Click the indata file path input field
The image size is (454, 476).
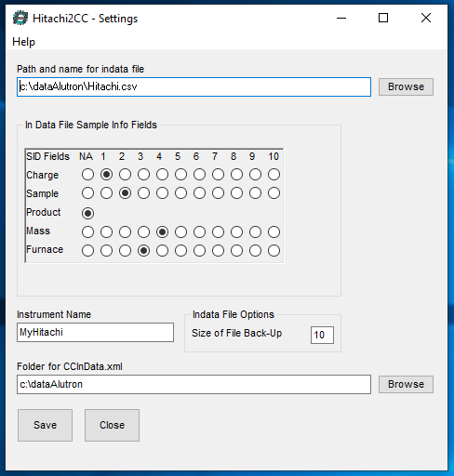194,86
